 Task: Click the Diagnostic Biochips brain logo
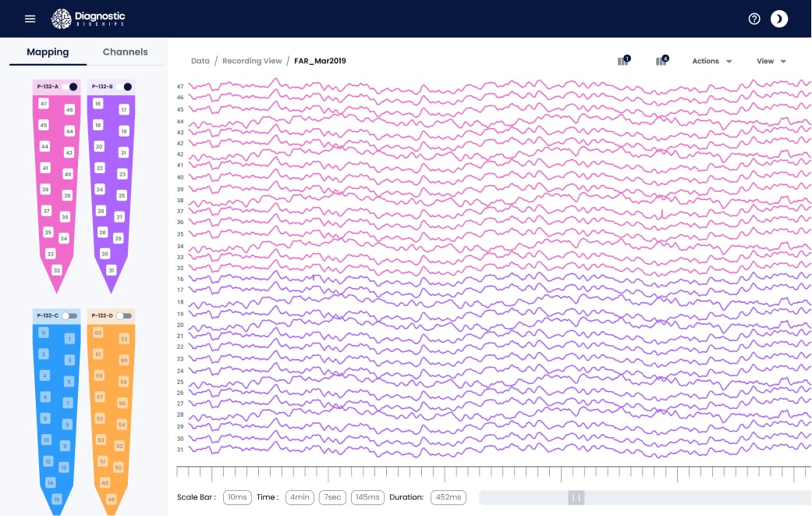point(62,19)
